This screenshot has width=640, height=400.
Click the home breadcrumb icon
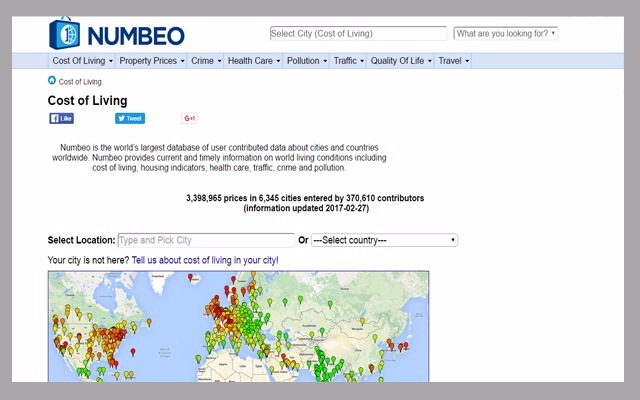52,80
